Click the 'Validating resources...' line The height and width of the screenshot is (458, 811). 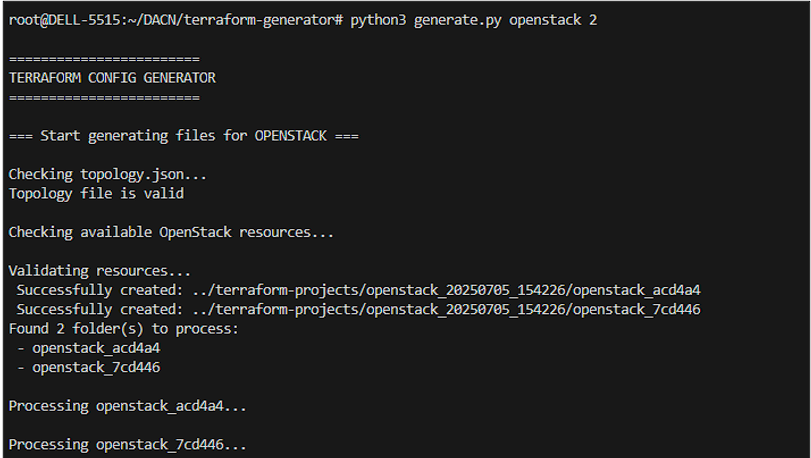100,271
